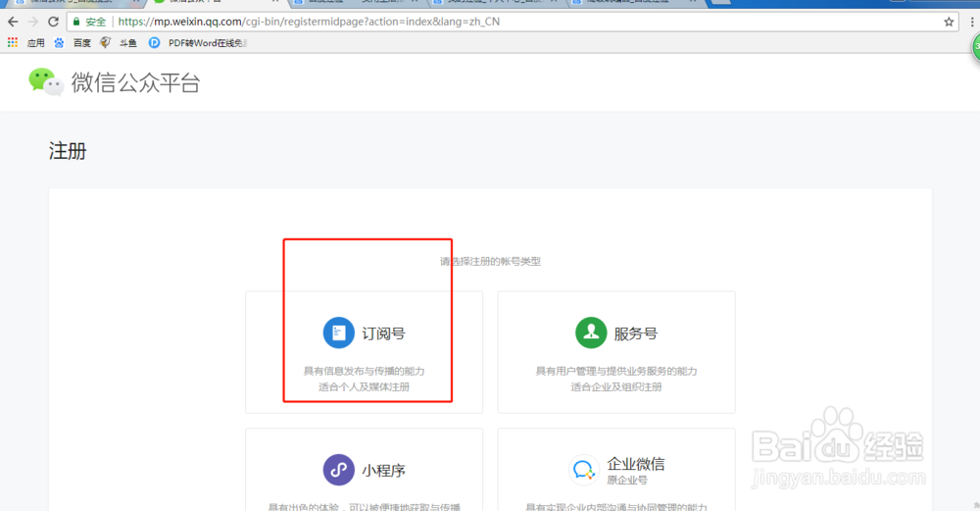
Task: Open the 百度 bookmark
Action: [x=82, y=43]
